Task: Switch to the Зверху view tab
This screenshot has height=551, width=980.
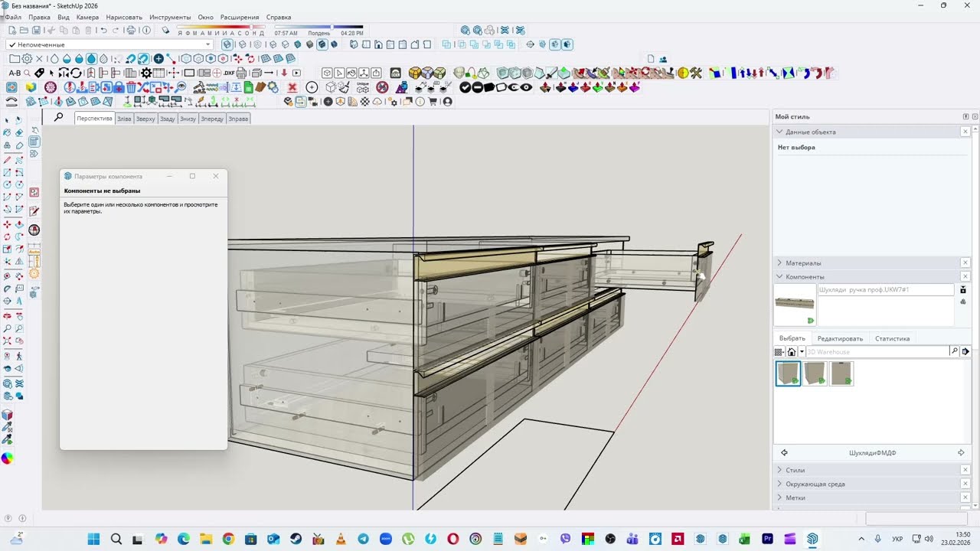Action: coord(145,119)
